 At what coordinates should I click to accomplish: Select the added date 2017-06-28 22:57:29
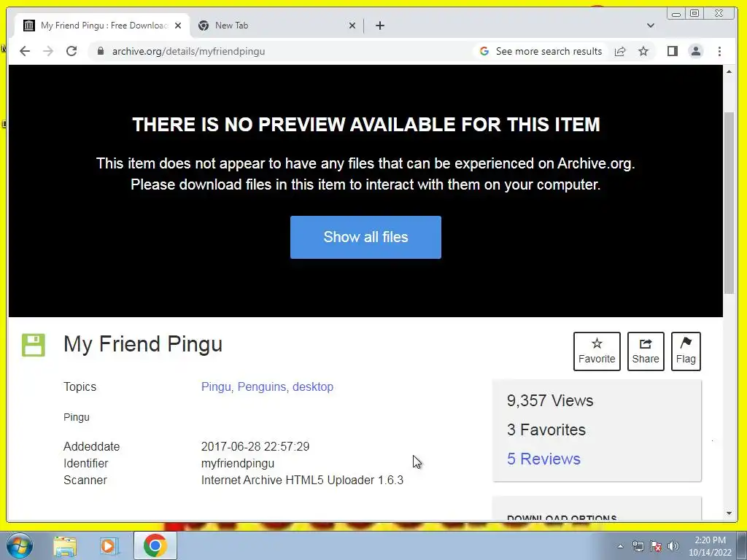click(255, 447)
